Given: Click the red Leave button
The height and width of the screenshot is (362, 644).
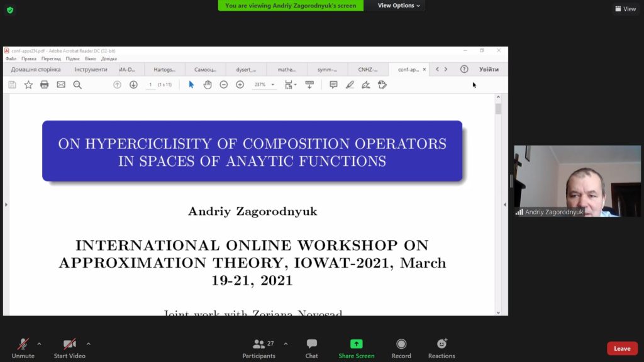Looking at the screenshot, I should click(x=622, y=348).
